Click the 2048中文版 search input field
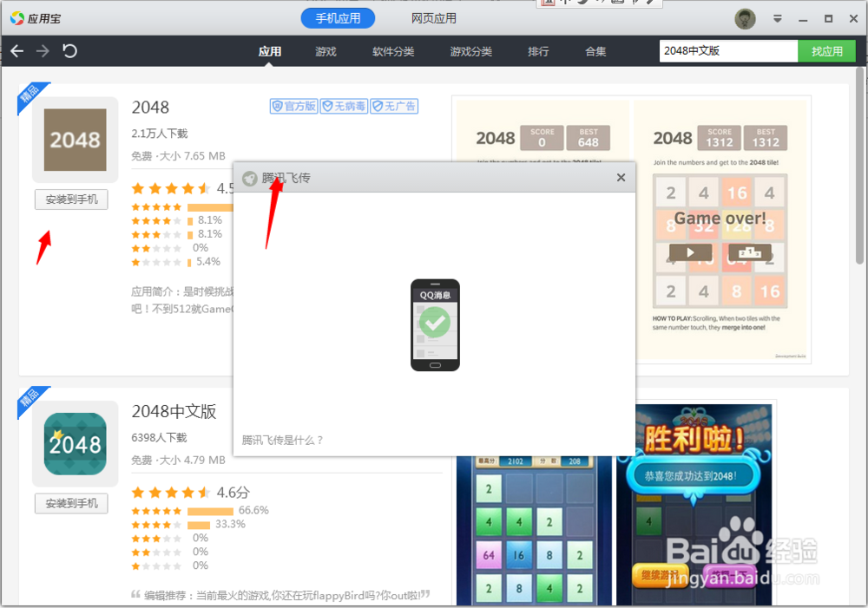The image size is (868, 608). point(727,51)
